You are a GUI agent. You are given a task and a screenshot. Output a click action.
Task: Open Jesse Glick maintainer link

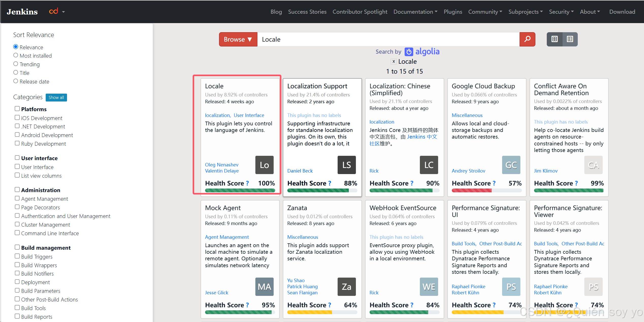(x=217, y=293)
